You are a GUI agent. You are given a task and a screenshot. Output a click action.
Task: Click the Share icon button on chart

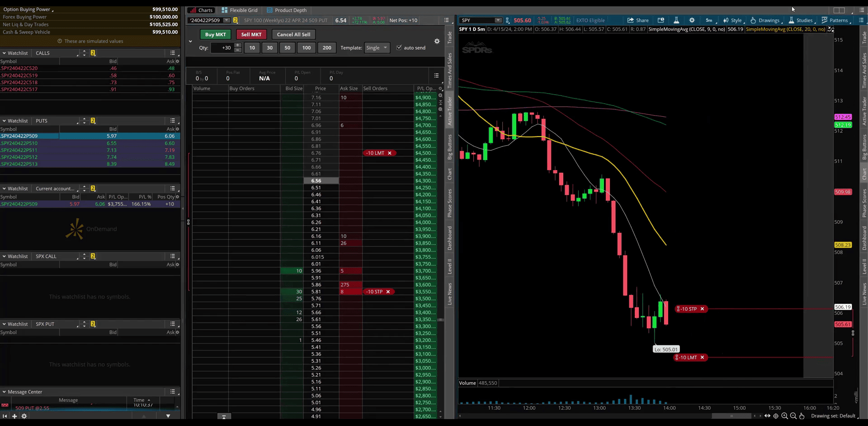[x=637, y=20]
